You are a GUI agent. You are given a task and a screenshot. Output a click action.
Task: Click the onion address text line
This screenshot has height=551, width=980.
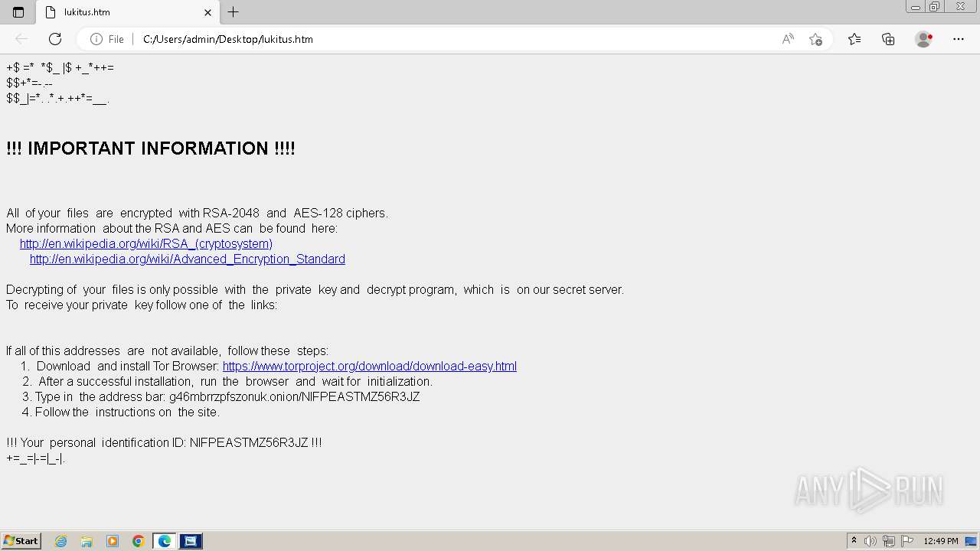(x=221, y=396)
